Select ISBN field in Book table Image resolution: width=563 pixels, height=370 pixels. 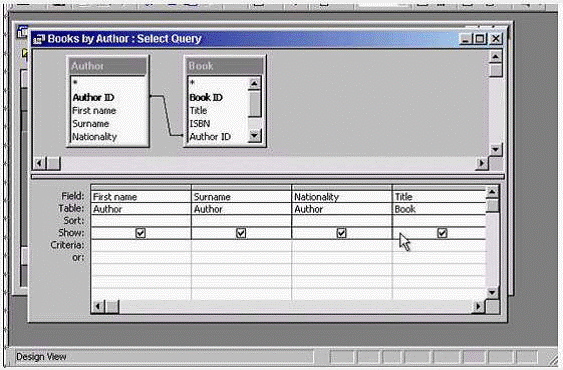coord(200,124)
